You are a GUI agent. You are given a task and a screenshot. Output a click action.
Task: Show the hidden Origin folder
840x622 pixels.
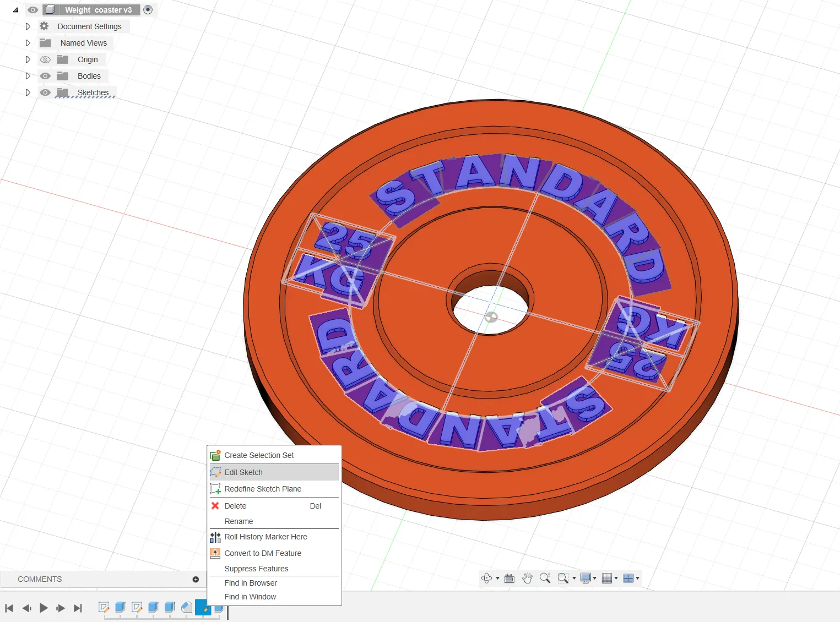tap(45, 59)
